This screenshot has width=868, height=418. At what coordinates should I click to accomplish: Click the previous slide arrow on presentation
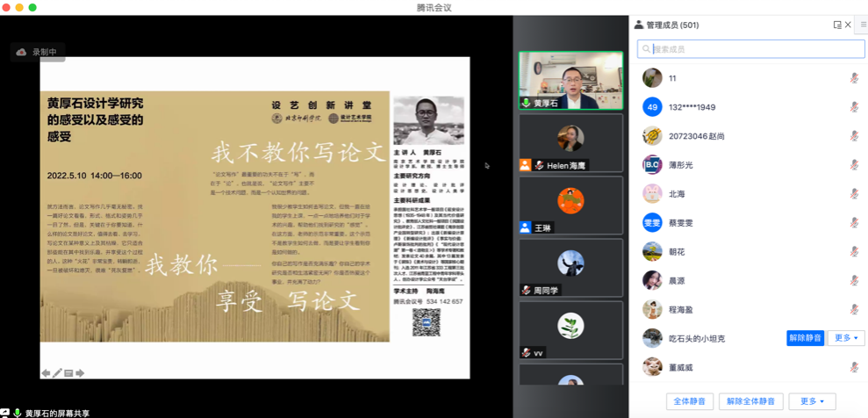pos(47,373)
